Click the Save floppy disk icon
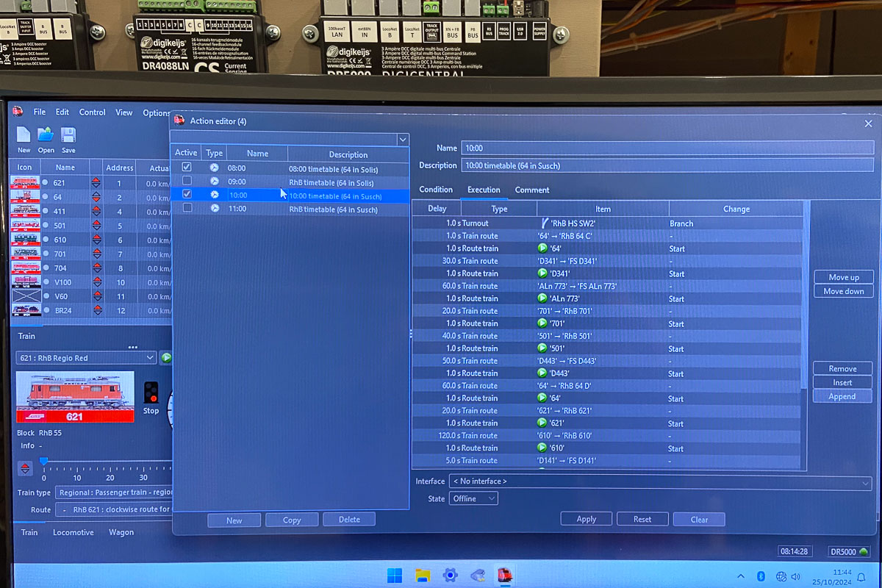This screenshot has width=882, height=588. (x=68, y=135)
